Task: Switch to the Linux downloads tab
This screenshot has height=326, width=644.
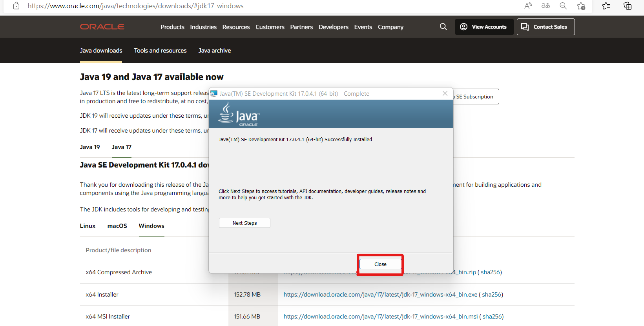Action: coord(88,226)
